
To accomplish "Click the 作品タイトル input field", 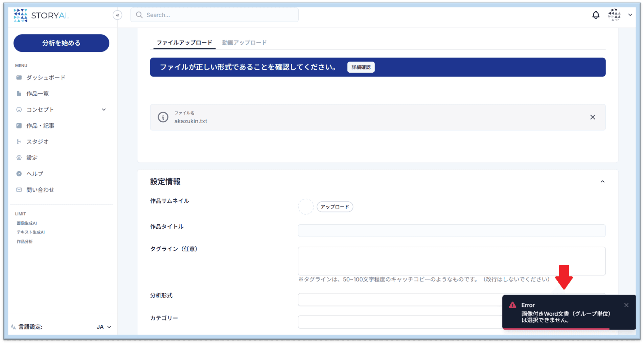I will coord(452,231).
